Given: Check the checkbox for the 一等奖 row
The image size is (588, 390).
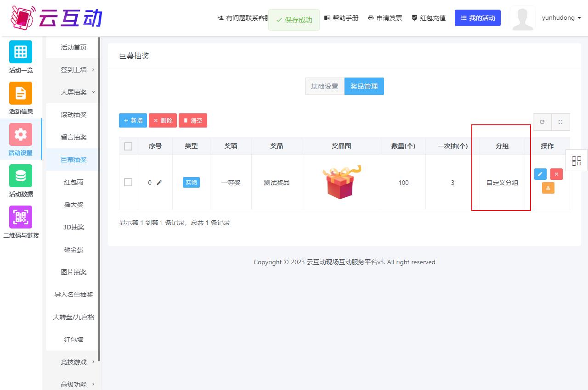Looking at the screenshot, I should 128,182.
